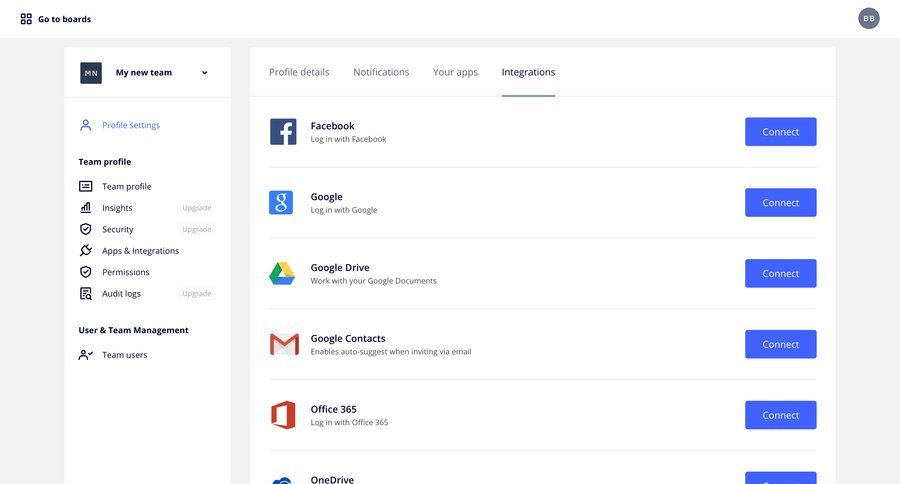Click the Office 365 logo icon
Viewport: 900px width, 484px height.
(x=283, y=415)
